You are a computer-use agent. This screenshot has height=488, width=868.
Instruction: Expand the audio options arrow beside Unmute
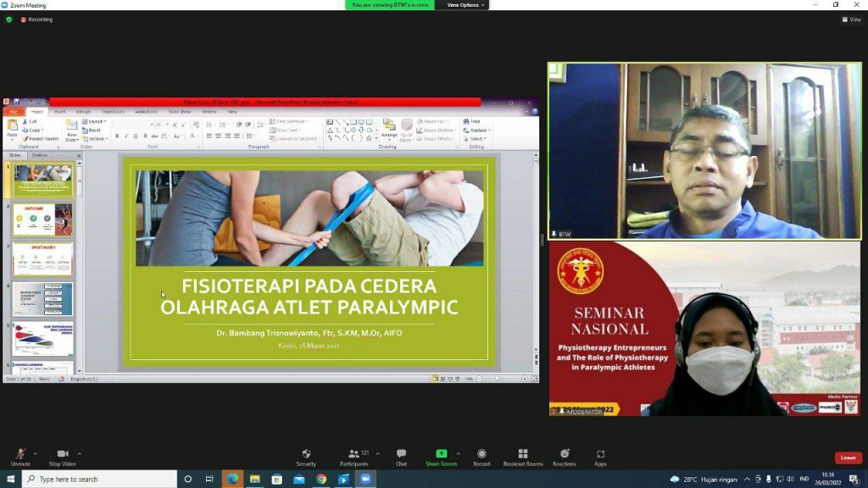pyautogui.click(x=38, y=452)
